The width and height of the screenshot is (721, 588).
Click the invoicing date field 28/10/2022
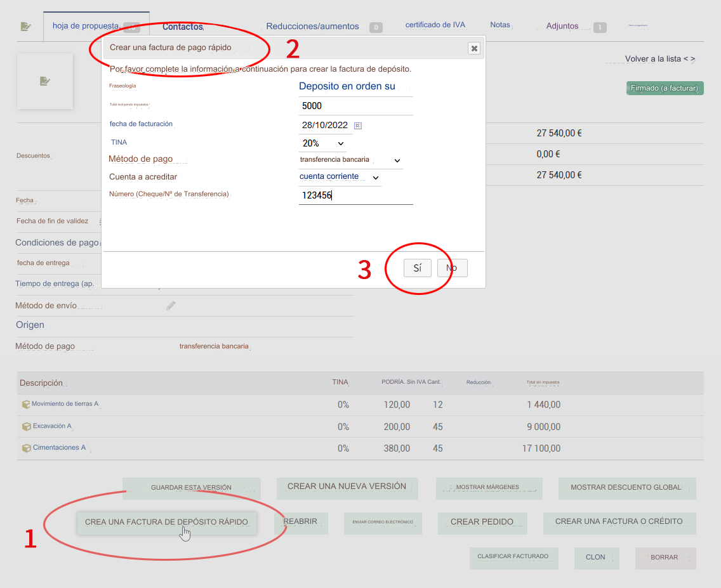pyautogui.click(x=325, y=126)
